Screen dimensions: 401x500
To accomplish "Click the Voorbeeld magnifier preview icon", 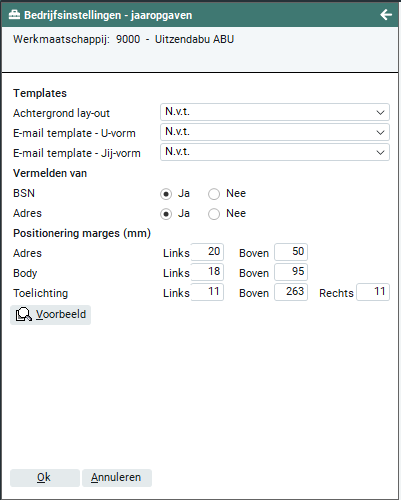I will (x=24, y=314).
